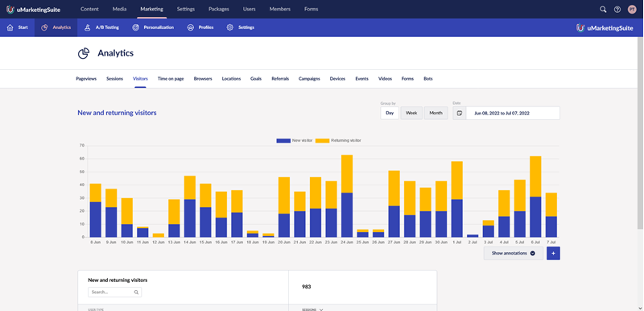Screen dimensions: 644x311
Task: Toggle New visitor legend series
Action: pos(295,140)
